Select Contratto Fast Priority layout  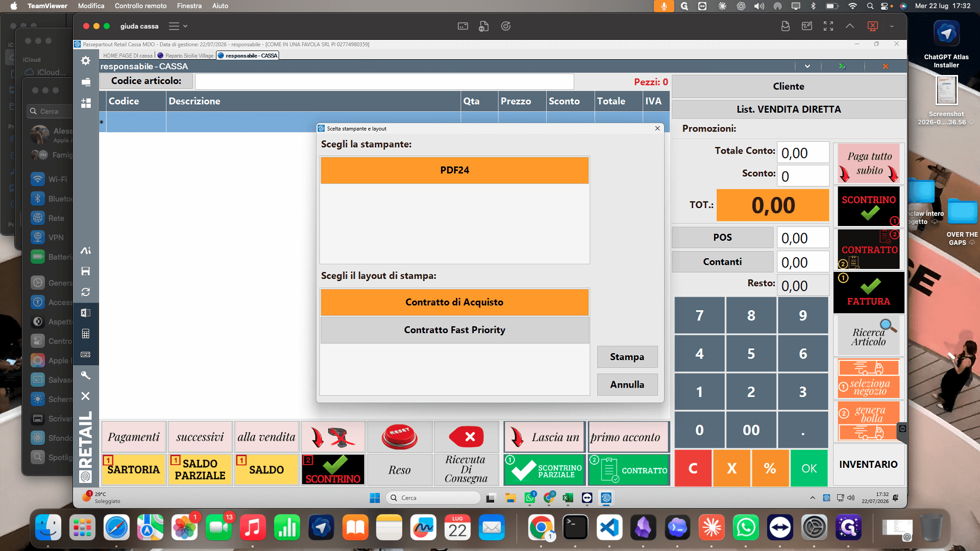point(455,330)
